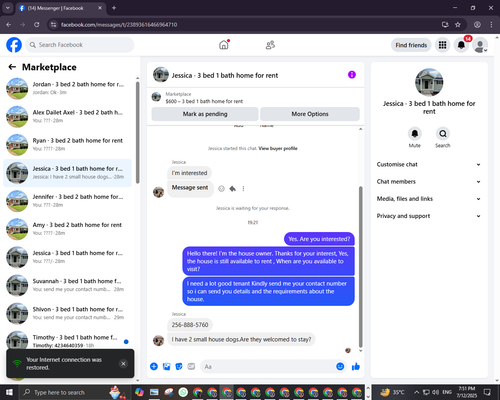Click the Search Facebook field

(80, 45)
